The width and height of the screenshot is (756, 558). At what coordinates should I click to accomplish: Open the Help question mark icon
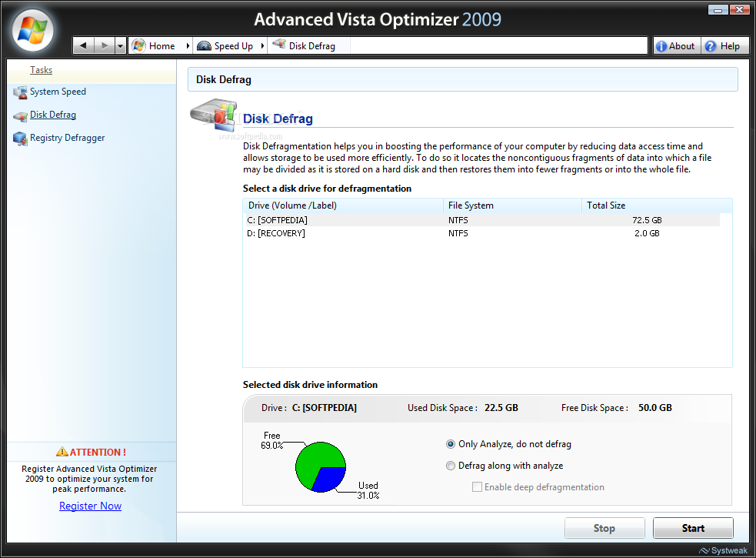pyautogui.click(x=710, y=46)
